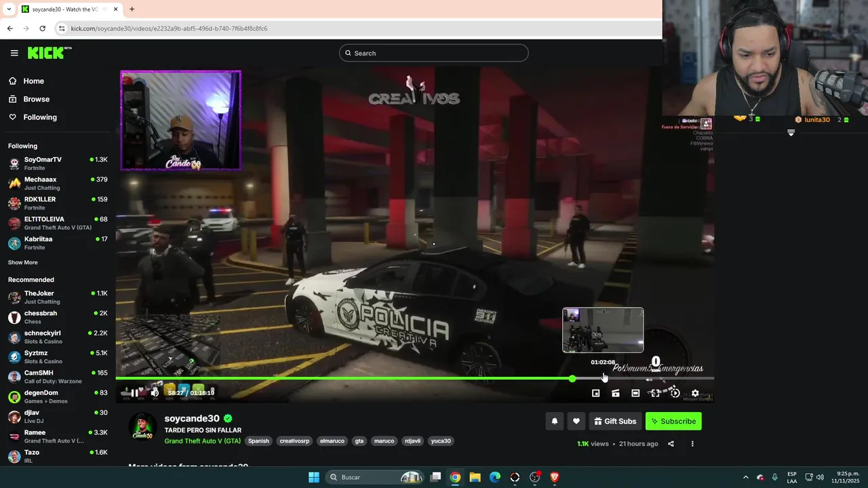Click the KICK logo
Viewport: 868px width, 488px height.
point(49,53)
